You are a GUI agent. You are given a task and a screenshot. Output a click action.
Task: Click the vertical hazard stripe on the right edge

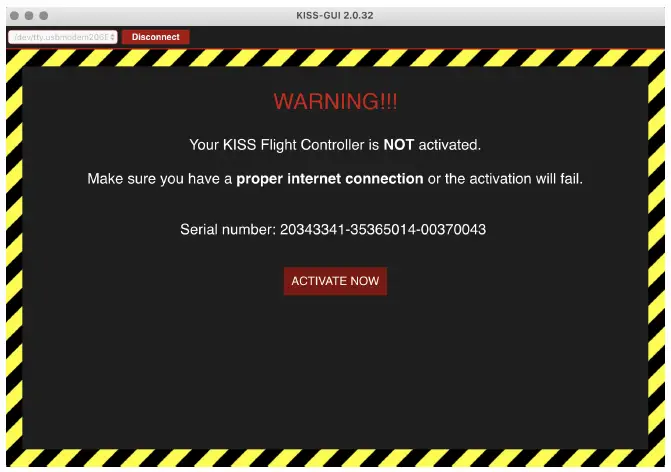coord(656,258)
